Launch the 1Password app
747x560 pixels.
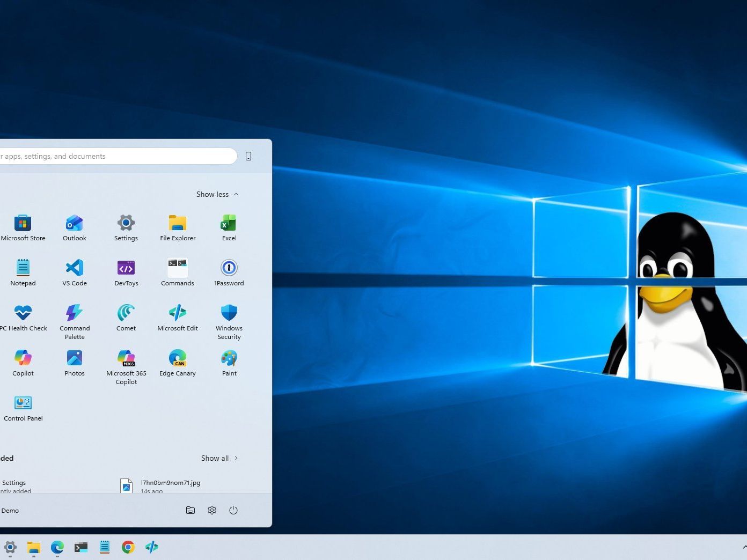point(229,268)
